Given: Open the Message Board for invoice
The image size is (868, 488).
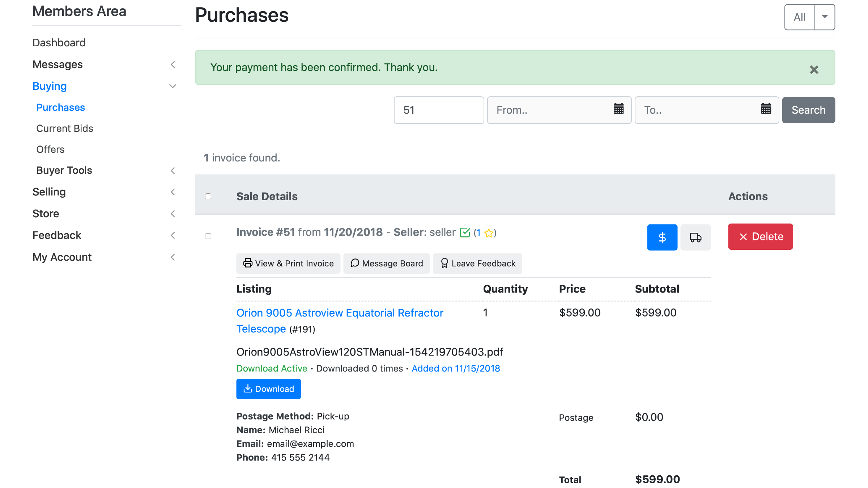Looking at the screenshot, I should click(386, 263).
